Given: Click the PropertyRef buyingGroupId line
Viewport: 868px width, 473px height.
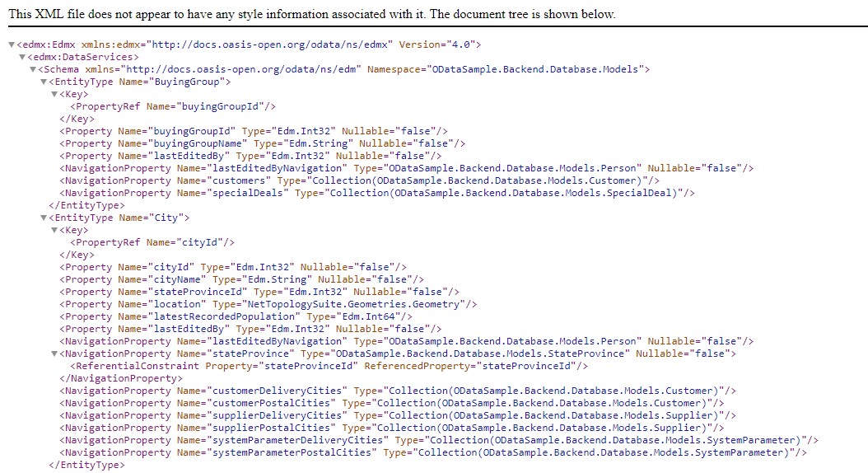Looking at the screenshot, I should (173, 106).
